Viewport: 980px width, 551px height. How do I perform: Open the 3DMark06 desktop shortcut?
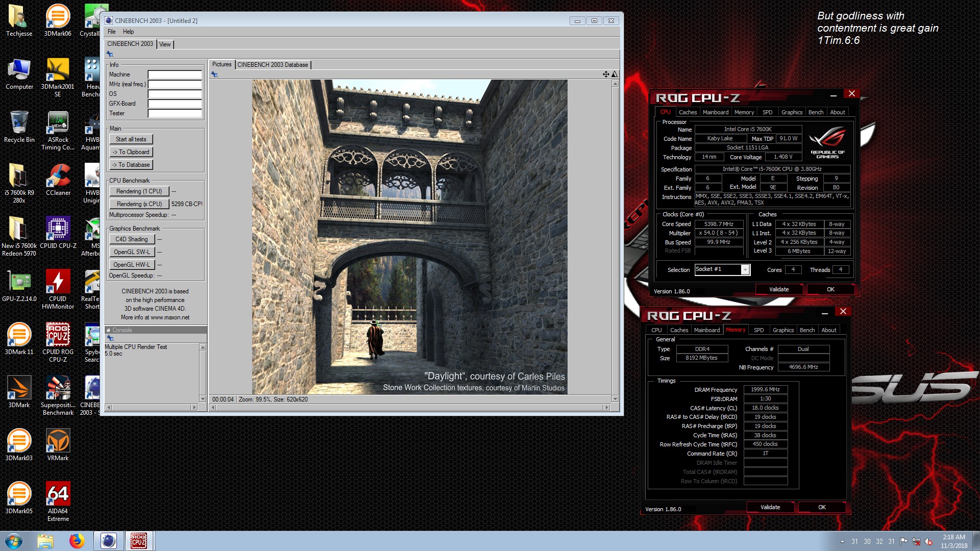(58, 20)
